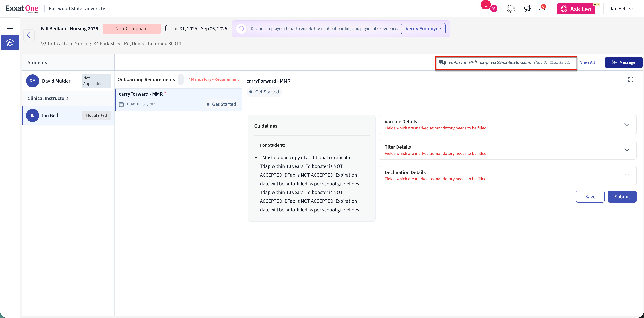644x318 pixels.
Task: Click the Verify Employee button
Action: click(423, 29)
